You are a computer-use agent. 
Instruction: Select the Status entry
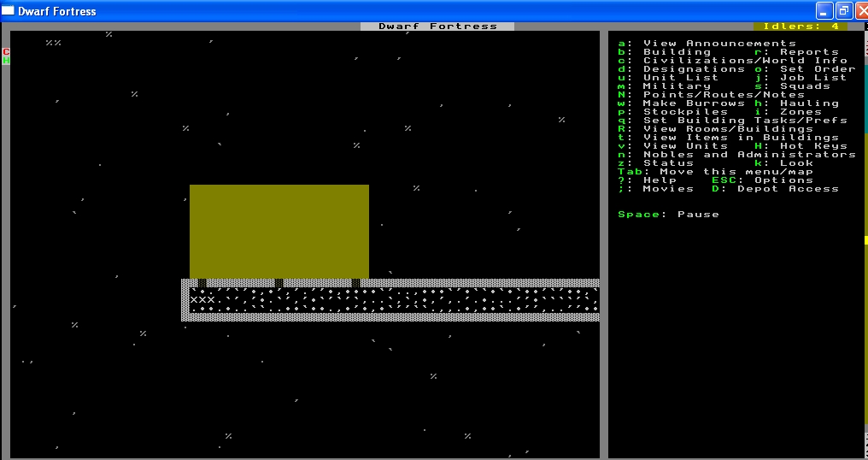coord(656,163)
